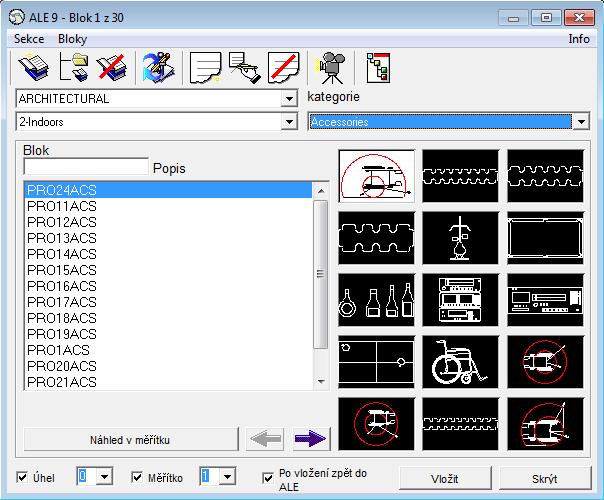Select PRO14ACS in the block list
Screen dimensions: 604x500
[x=168, y=254]
